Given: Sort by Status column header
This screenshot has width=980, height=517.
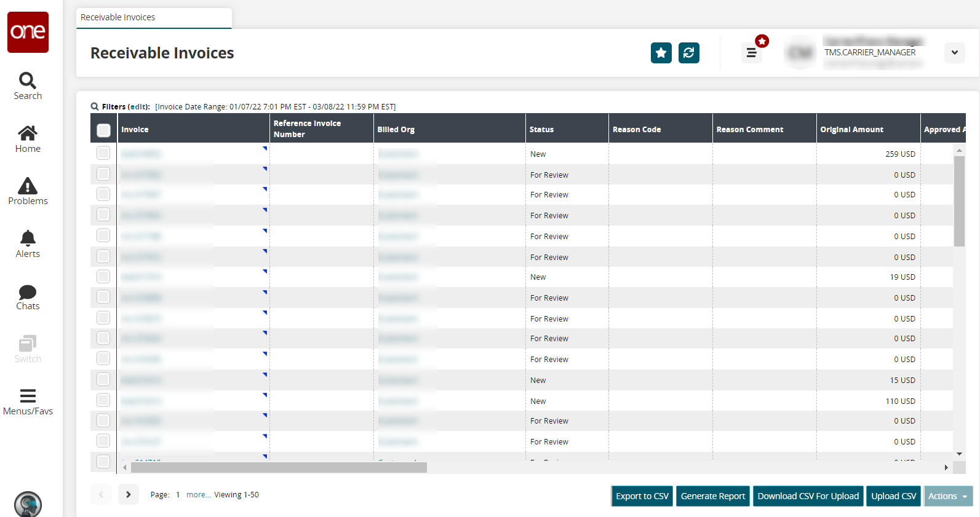Looking at the screenshot, I should coord(541,130).
